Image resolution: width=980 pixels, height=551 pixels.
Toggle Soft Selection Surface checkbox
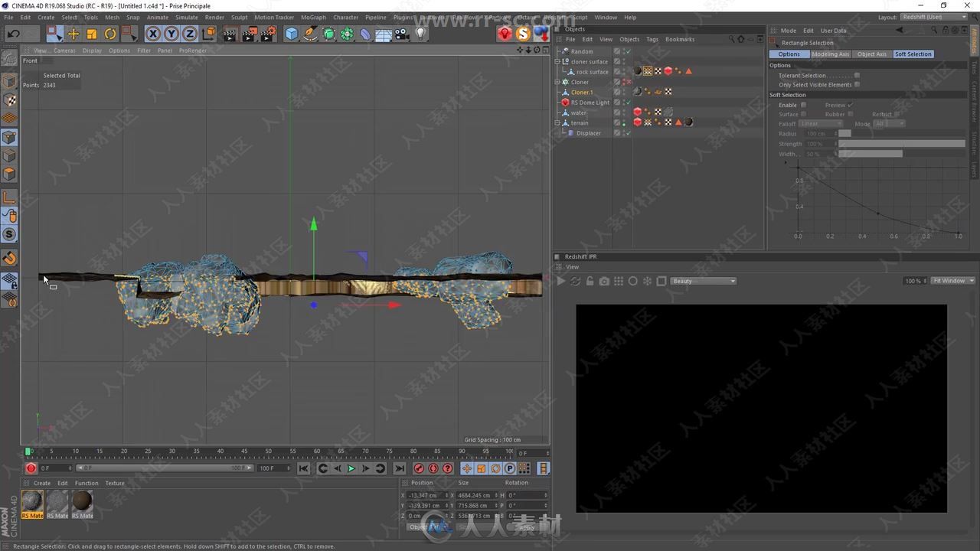point(803,114)
